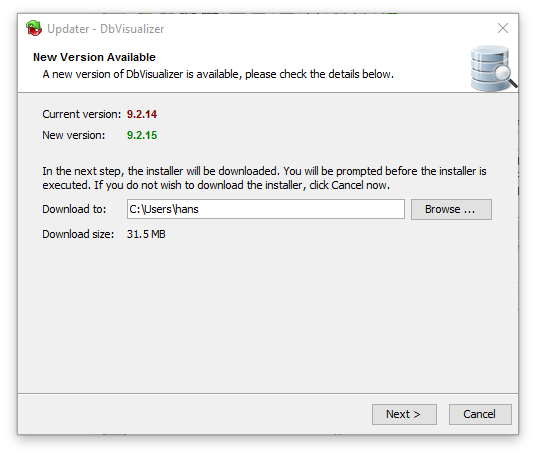The image size is (536, 456).
Task: Click the 'Updater - DbVisualizer' window title
Action: click(x=106, y=29)
